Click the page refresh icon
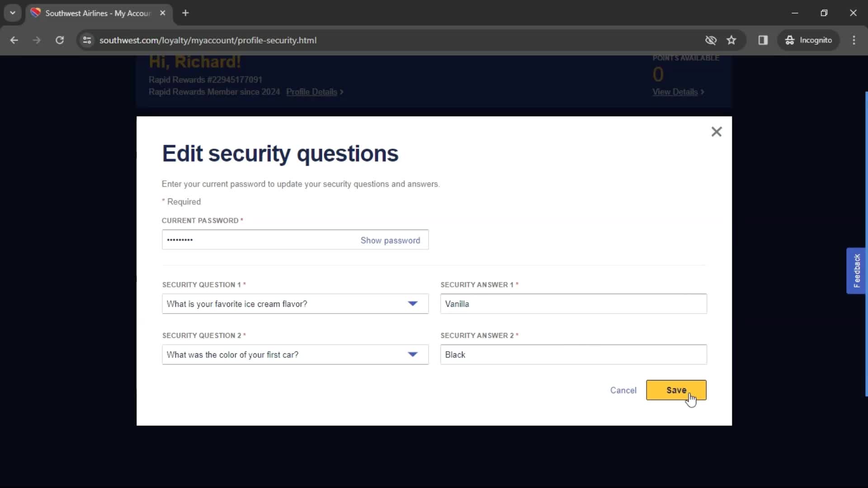Image resolution: width=868 pixels, height=488 pixels. coord(59,40)
